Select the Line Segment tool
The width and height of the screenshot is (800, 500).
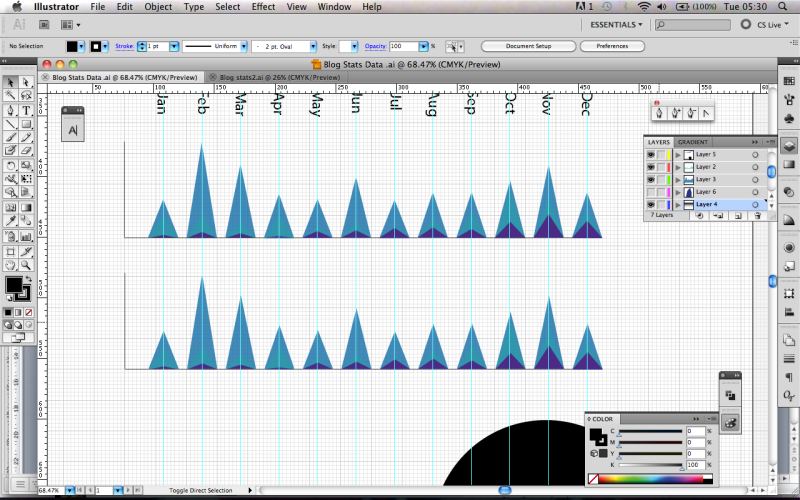[x=10, y=124]
